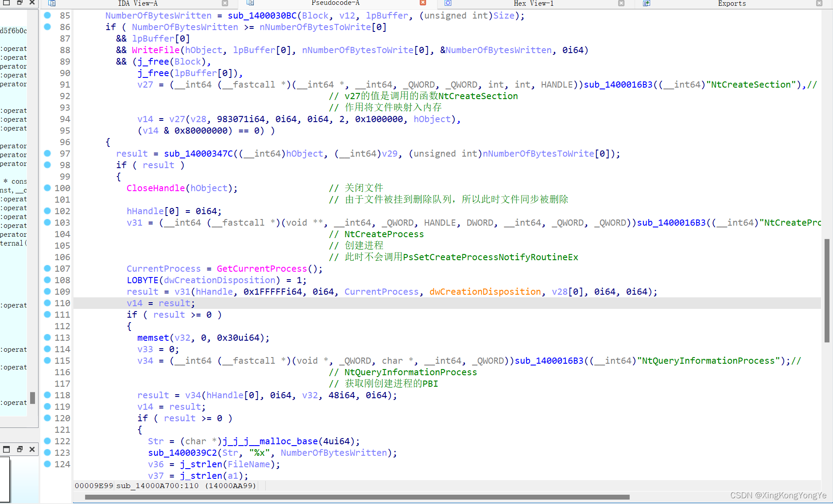Click the WriteFile function call
This screenshot has height=504, width=833.
[155, 50]
